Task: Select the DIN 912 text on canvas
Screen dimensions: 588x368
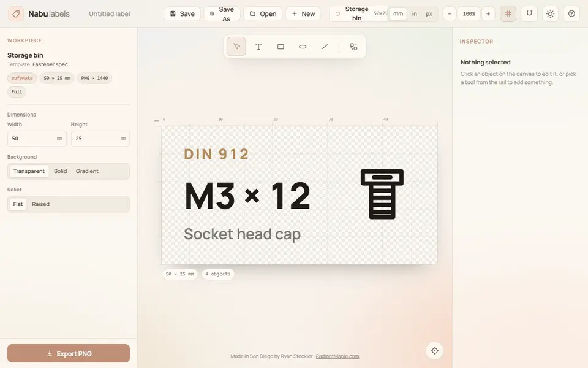Action: click(216, 155)
